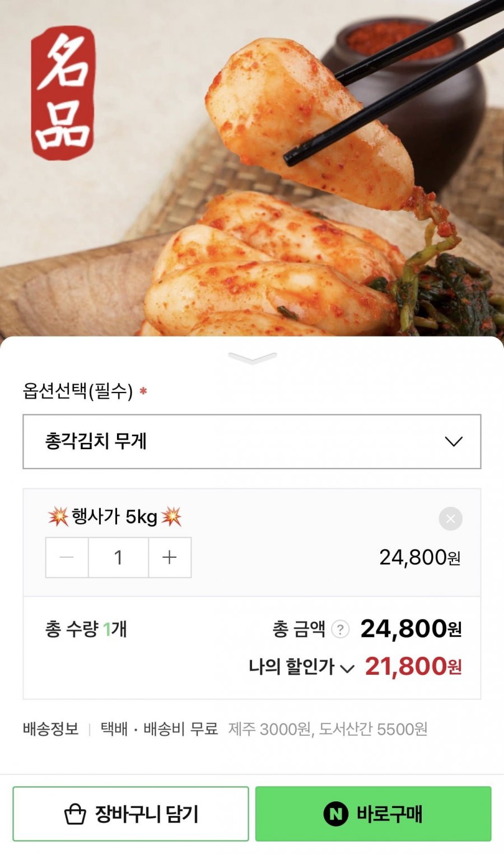Collapse the option sheet with the down handle
This screenshot has height=854, width=504.
click(x=253, y=358)
